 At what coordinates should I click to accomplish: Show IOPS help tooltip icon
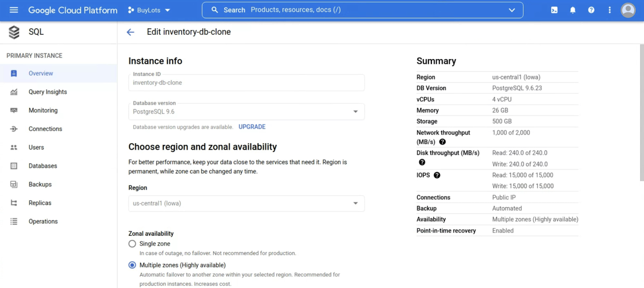point(437,175)
